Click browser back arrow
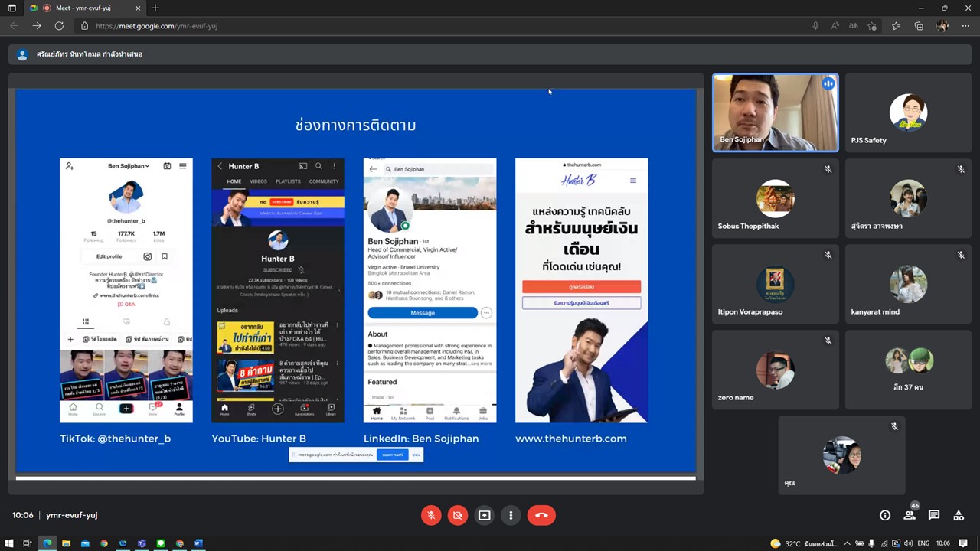980x551 pixels. coord(14,26)
